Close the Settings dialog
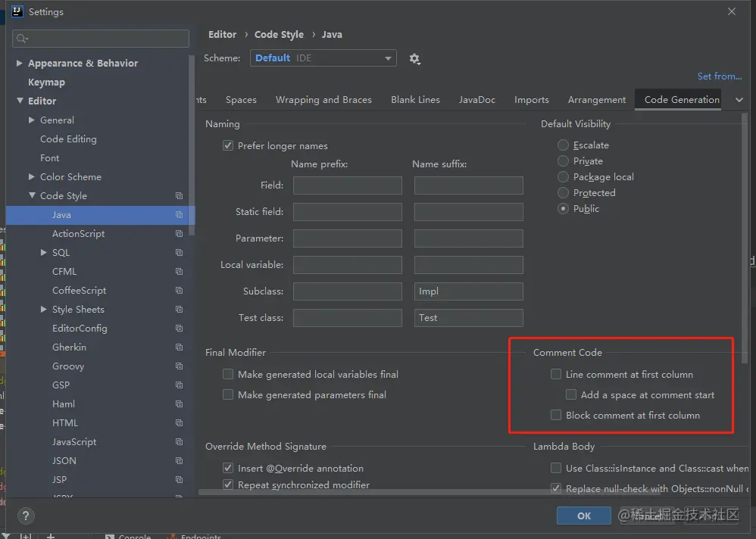756x539 pixels. [x=732, y=11]
